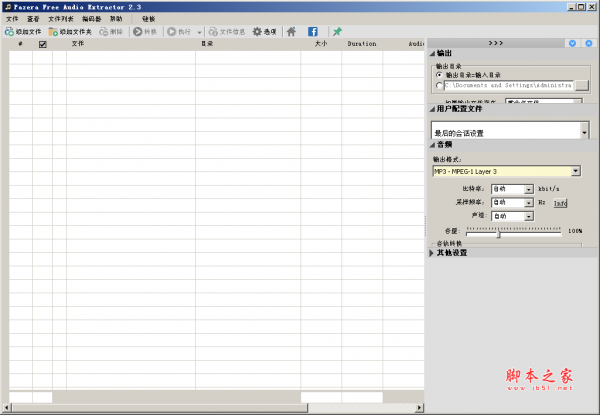Open the 采样频率 (sampling rate) dropdown
The image size is (600, 415).
tap(529, 202)
